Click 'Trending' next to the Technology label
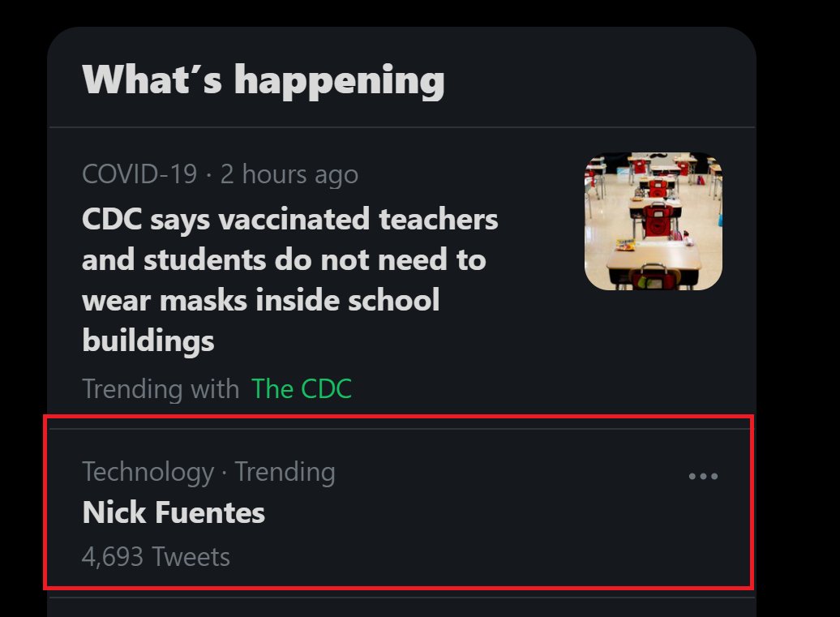Viewport: 840px width, 617px height. (285, 472)
